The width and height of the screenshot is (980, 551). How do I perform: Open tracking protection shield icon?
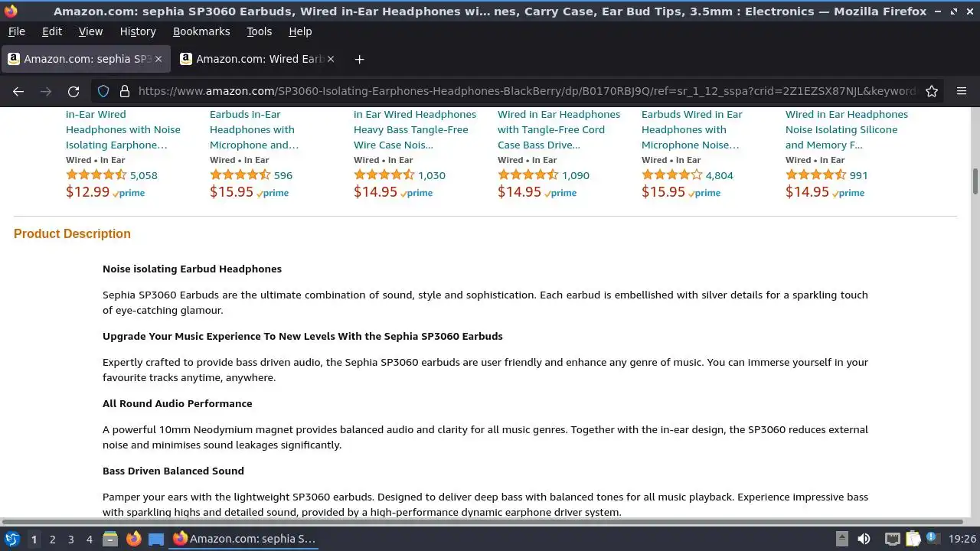coord(103,91)
